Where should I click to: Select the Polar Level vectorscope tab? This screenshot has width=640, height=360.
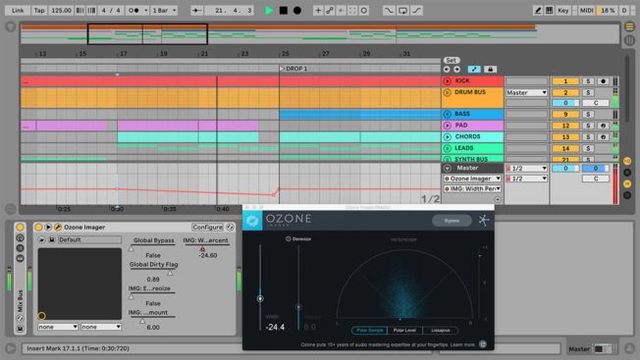[x=404, y=330]
